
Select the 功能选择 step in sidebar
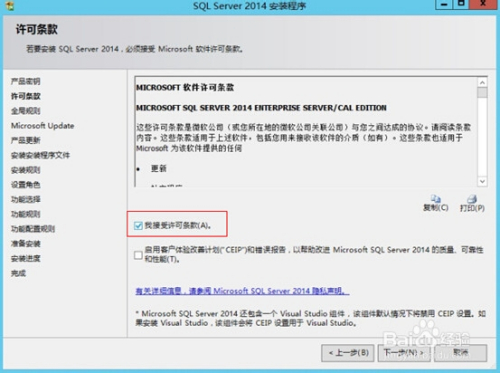[26, 199]
